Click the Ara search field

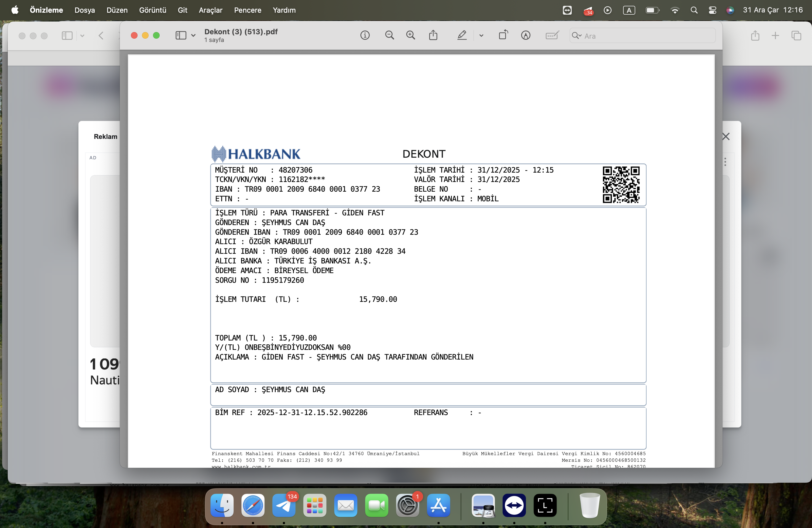pyautogui.click(x=642, y=35)
